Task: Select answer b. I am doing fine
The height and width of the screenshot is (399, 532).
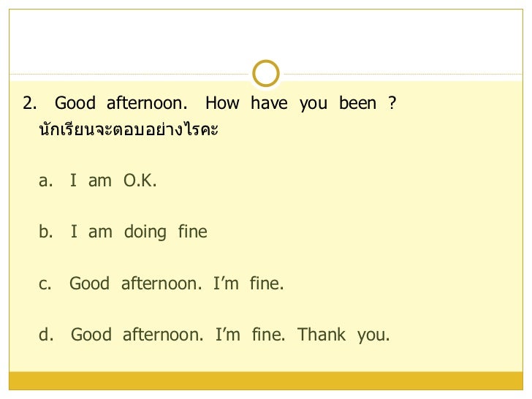Action: (x=123, y=232)
